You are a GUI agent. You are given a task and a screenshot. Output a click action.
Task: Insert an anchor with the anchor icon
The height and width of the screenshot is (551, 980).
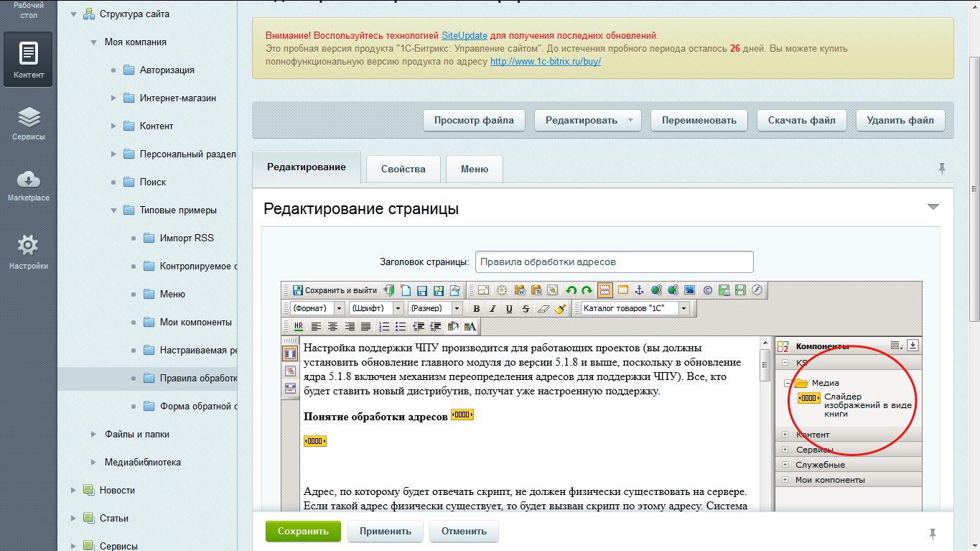tap(640, 290)
